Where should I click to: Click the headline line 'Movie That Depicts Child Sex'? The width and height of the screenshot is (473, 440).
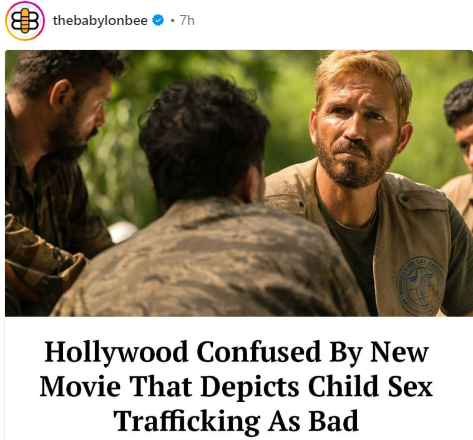coord(236,386)
